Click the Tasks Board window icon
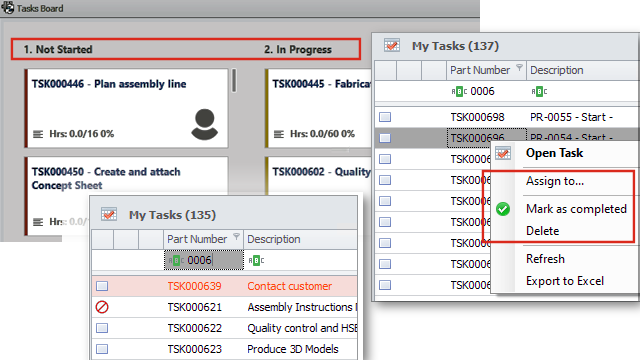This screenshot has height=360, width=640. [7, 7]
